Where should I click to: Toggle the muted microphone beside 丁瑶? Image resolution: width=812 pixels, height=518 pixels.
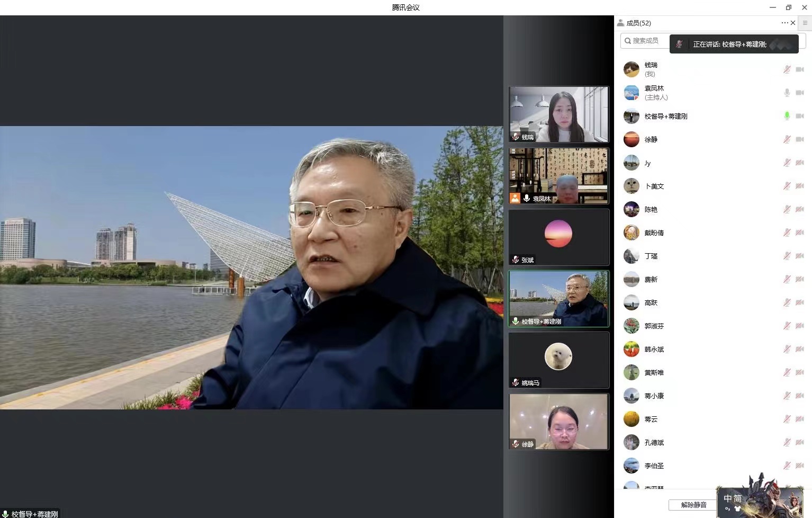(x=787, y=256)
